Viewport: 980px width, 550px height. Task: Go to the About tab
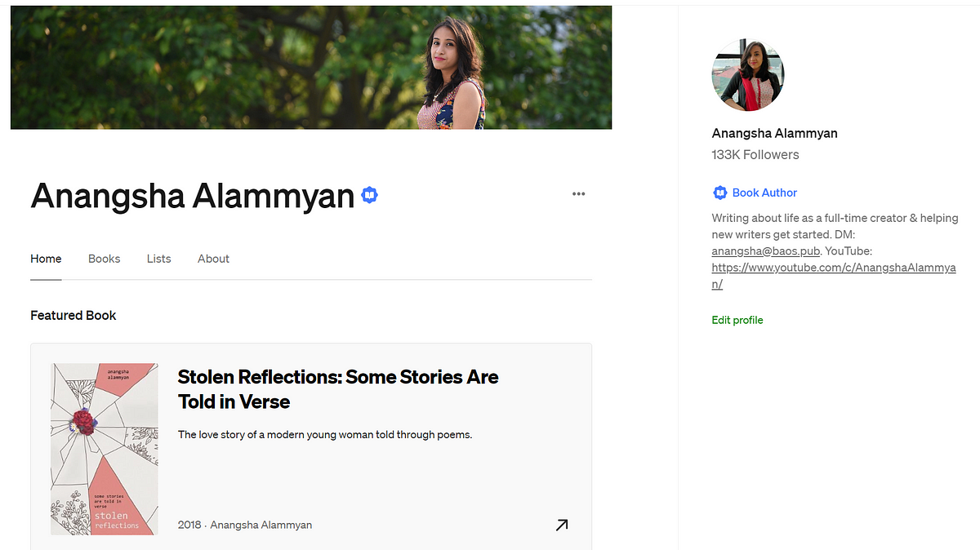[213, 259]
